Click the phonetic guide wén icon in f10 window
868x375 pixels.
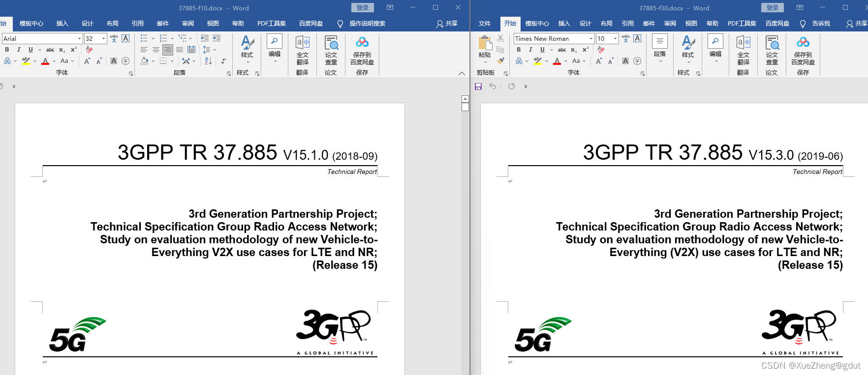(x=114, y=38)
